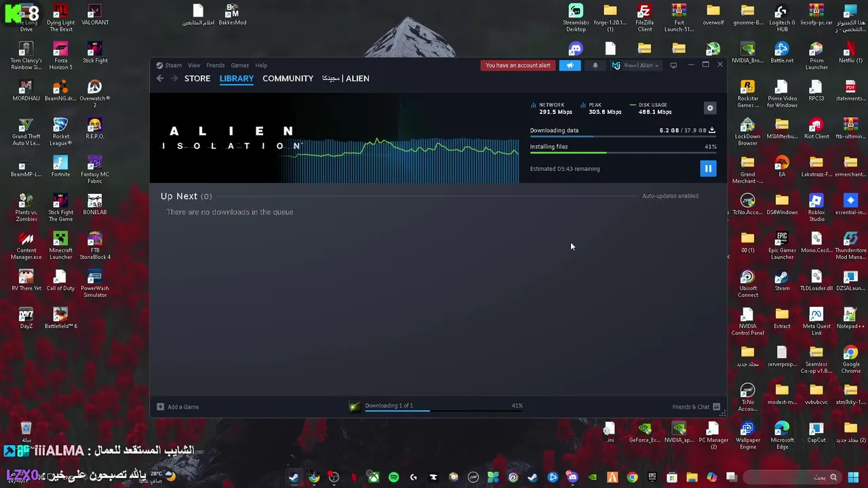Open Google Chrome desktop icon
This screenshot has height=488, width=868.
click(x=850, y=359)
